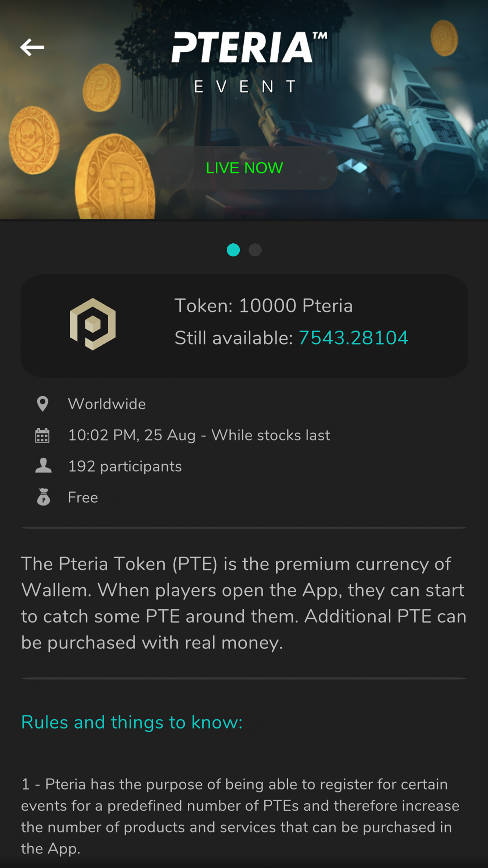Viewport: 488px width, 868px height.
Task: Tap the Pteria Token description paragraph
Action: pyautogui.click(x=244, y=603)
